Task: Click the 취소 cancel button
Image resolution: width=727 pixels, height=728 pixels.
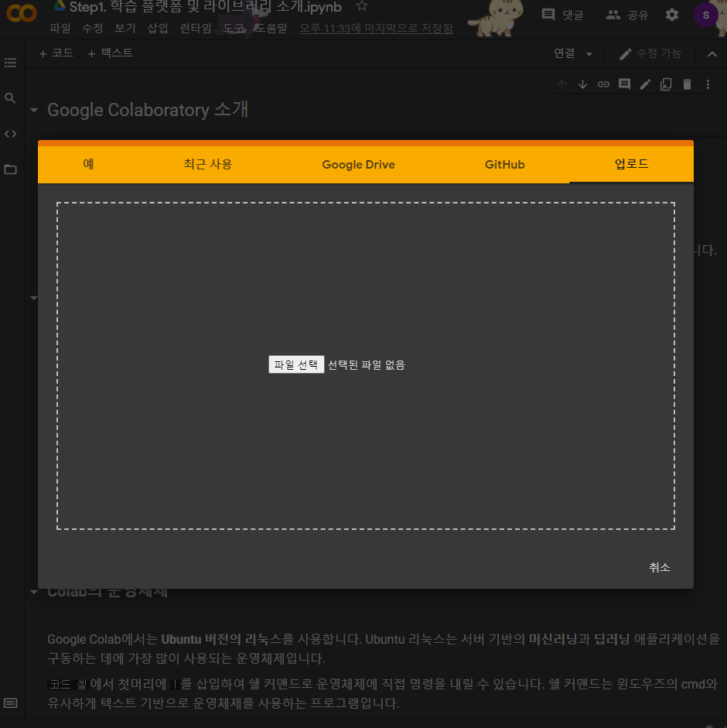Action: point(659,567)
